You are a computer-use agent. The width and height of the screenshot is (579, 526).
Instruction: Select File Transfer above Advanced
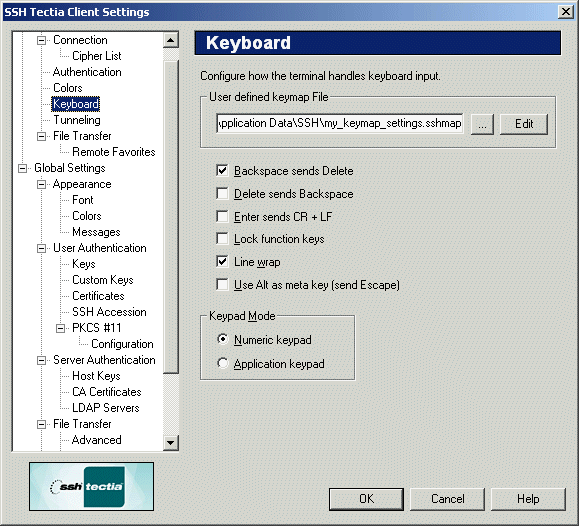click(82, 424)
